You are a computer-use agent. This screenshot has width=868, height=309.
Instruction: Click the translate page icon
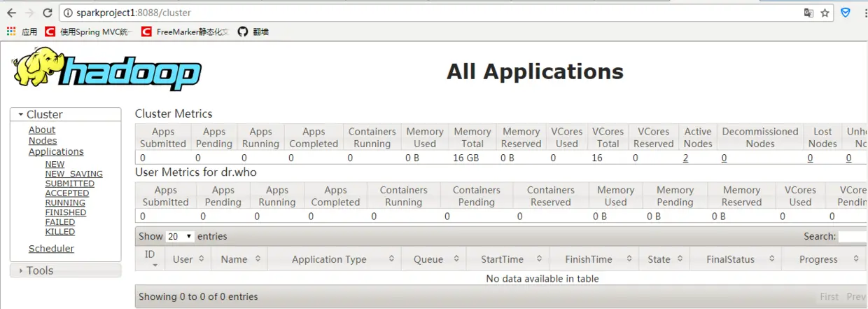808,13
